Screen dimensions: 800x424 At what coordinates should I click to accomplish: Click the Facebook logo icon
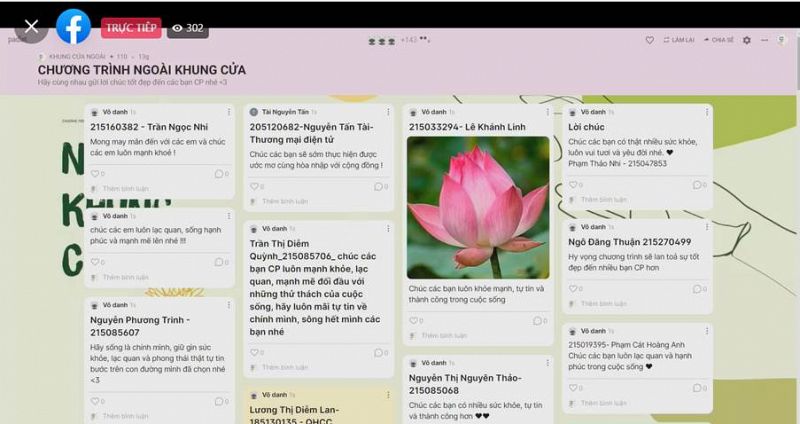pyautogui.click(x=73, y=27)
